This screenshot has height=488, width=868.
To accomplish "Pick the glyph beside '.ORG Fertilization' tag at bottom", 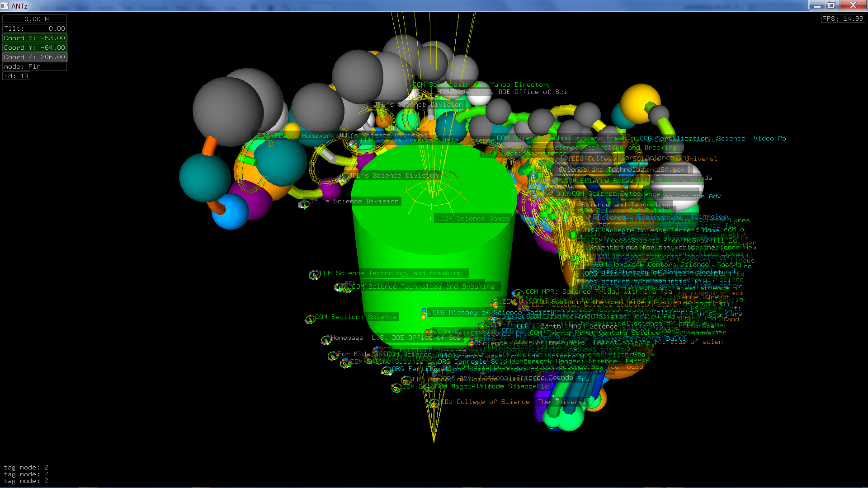I will click(x=387, y=371).
